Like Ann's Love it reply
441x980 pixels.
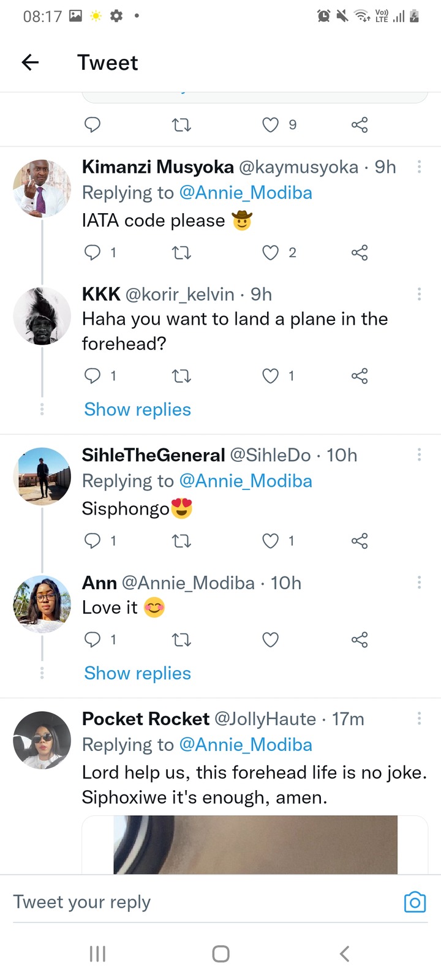271,639
